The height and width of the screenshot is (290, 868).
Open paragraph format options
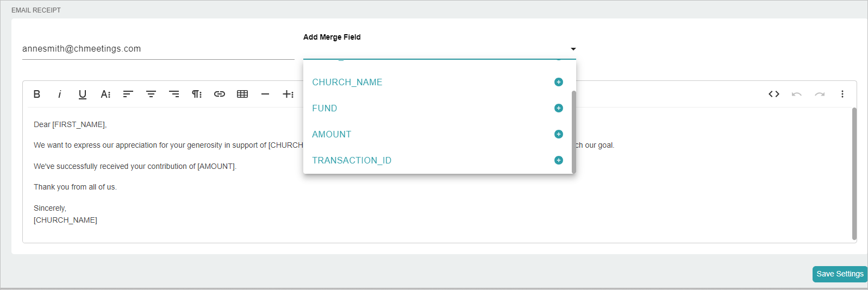[x=197, y=94]
